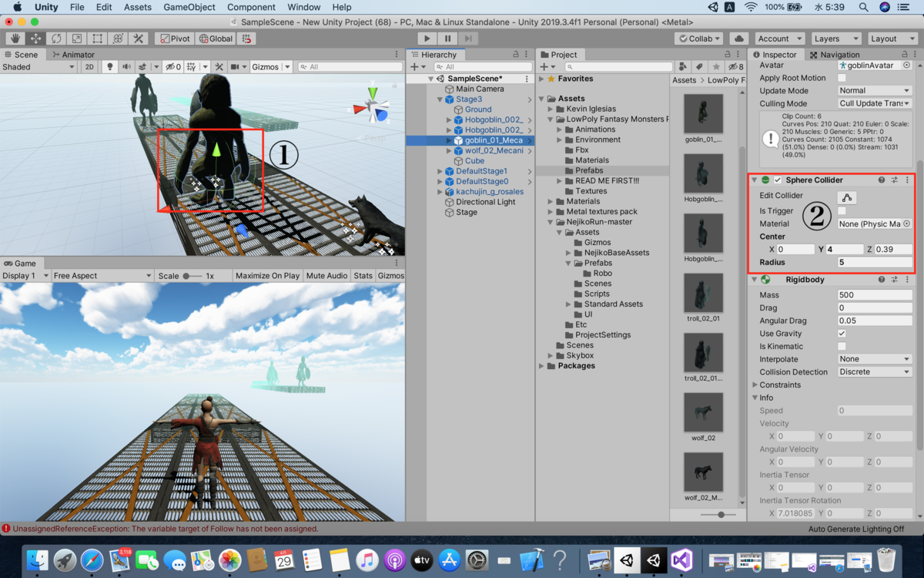The height and width of the screenshot is (578, 924).
Task: Toggle Mute Audio in Game view
Action: tap(326, 276)
